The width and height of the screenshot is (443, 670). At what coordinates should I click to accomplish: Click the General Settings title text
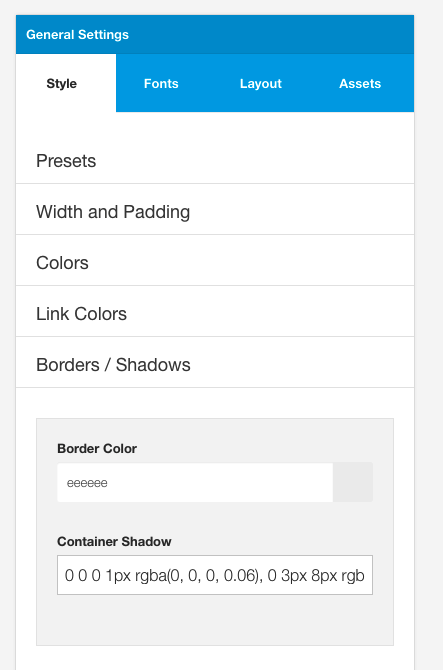(x=77, y=35)
